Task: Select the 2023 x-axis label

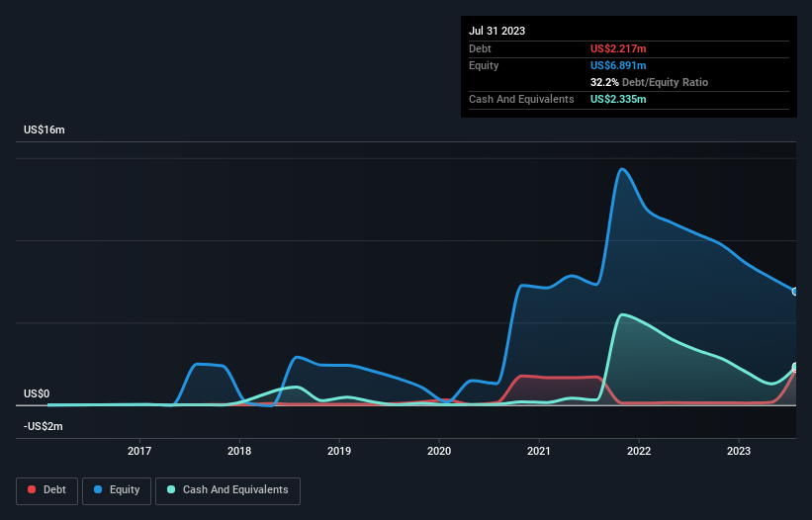Action: tap(739, 451)
